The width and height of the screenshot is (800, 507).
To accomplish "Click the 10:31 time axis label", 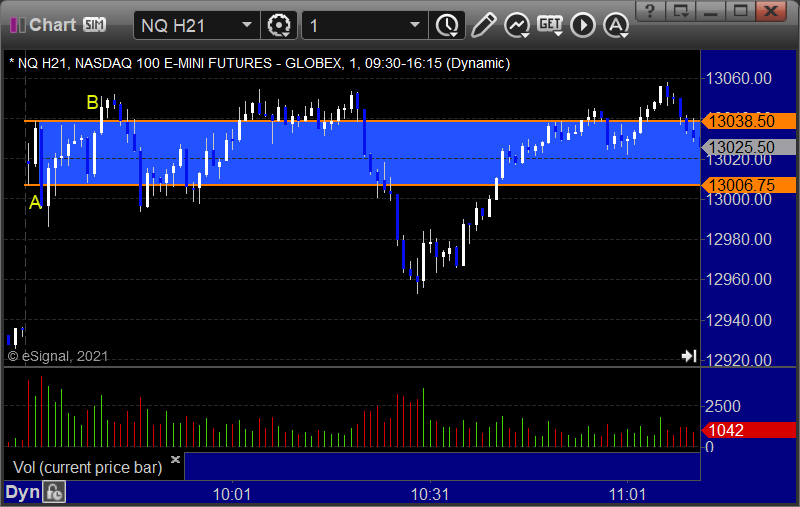I will [x=430, y=494].
